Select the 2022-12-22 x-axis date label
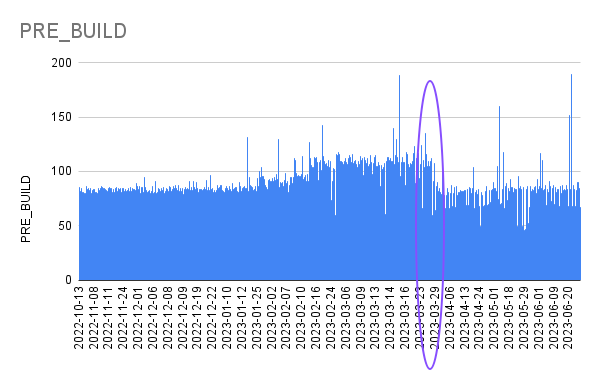600x382 pixels. tap(212, 318)
